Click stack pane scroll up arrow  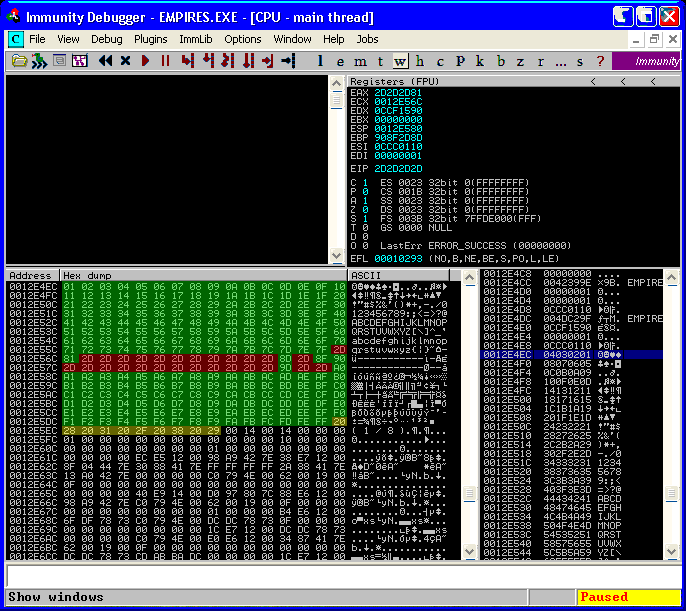672,277
